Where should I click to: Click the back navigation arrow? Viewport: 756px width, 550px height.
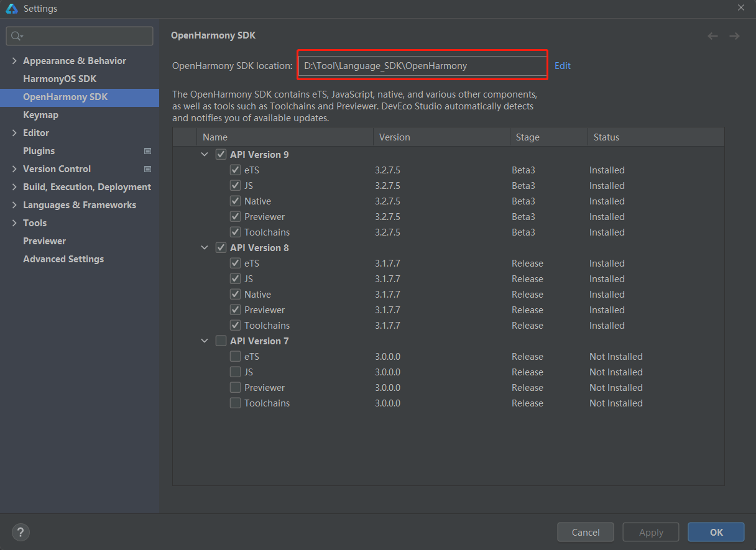712,36
